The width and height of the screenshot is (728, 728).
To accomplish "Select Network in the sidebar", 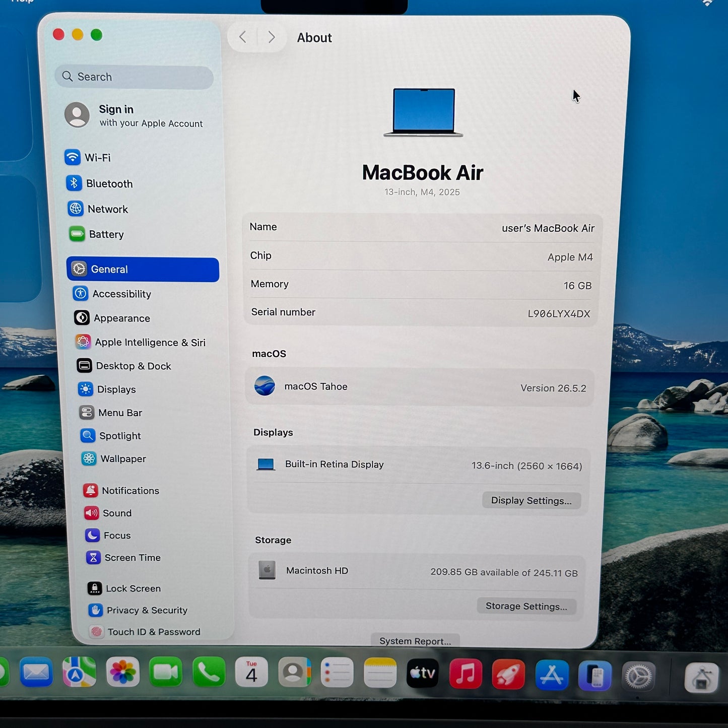I will point(98,209).
